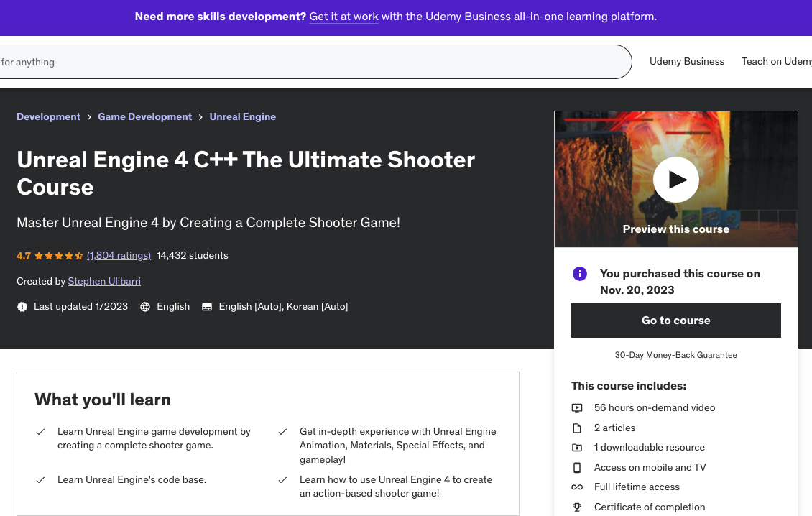This screenshot has height=516, width=812.
Task: Open Teach on Udemy in the header
Action: click(776, 61)
